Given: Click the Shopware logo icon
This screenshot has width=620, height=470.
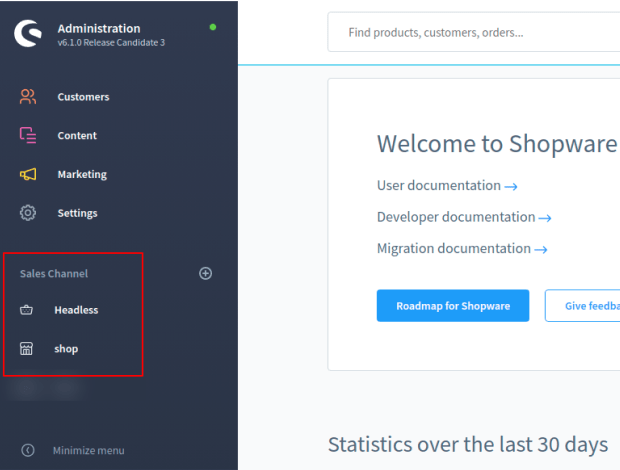Looking at the screenshot, I should tap(28, 33).
